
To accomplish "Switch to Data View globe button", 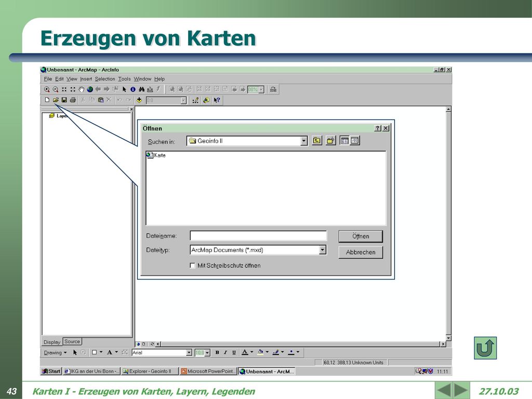I will point(138,344).
